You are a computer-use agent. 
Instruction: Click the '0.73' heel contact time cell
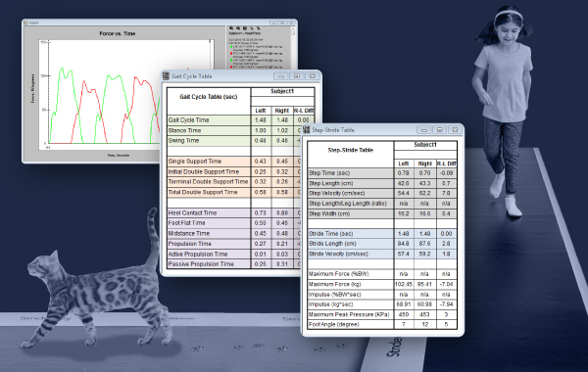tap(261, 212)
